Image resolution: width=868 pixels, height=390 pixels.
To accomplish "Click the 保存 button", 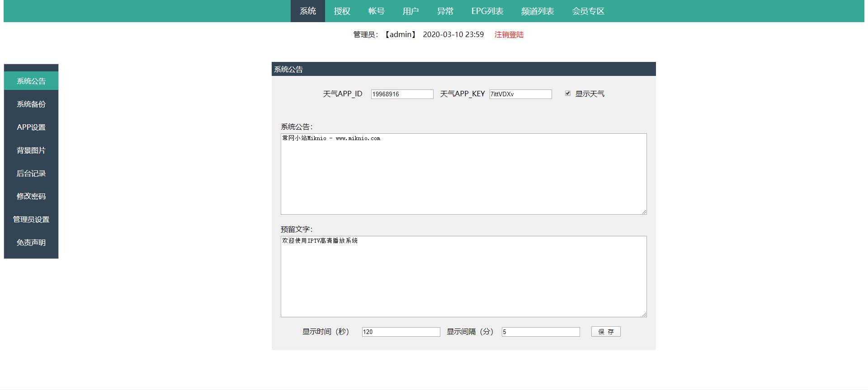I will click(606, 332).
